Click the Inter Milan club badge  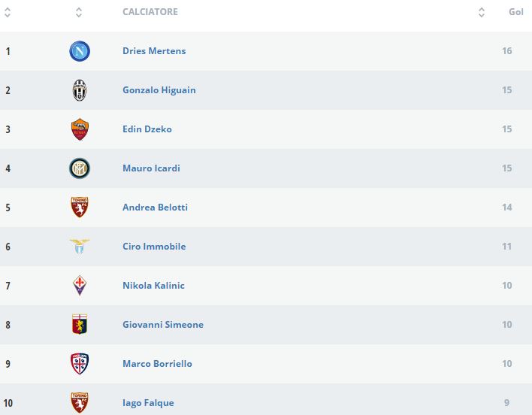[x=80, y=168]
